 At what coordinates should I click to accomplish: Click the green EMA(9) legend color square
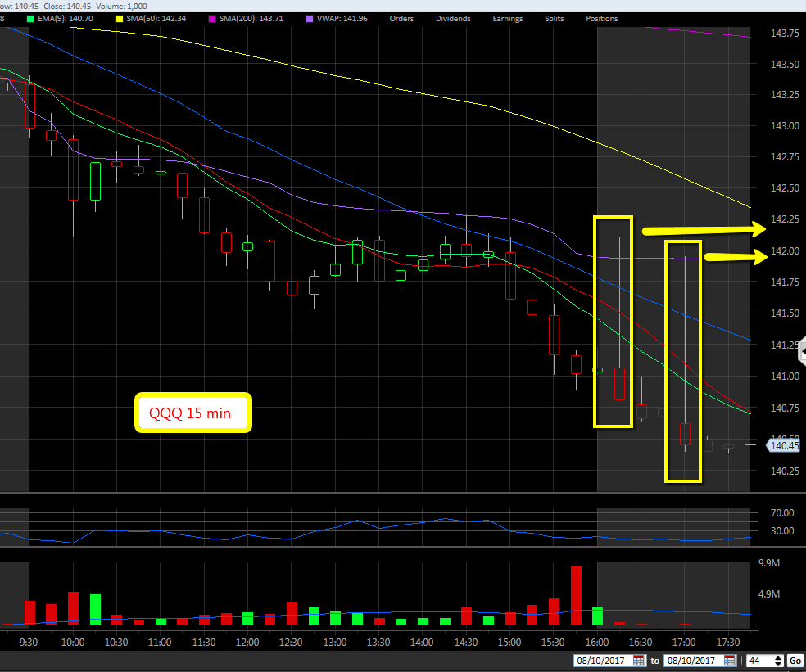pyautogui.click(x=31, y=18)
